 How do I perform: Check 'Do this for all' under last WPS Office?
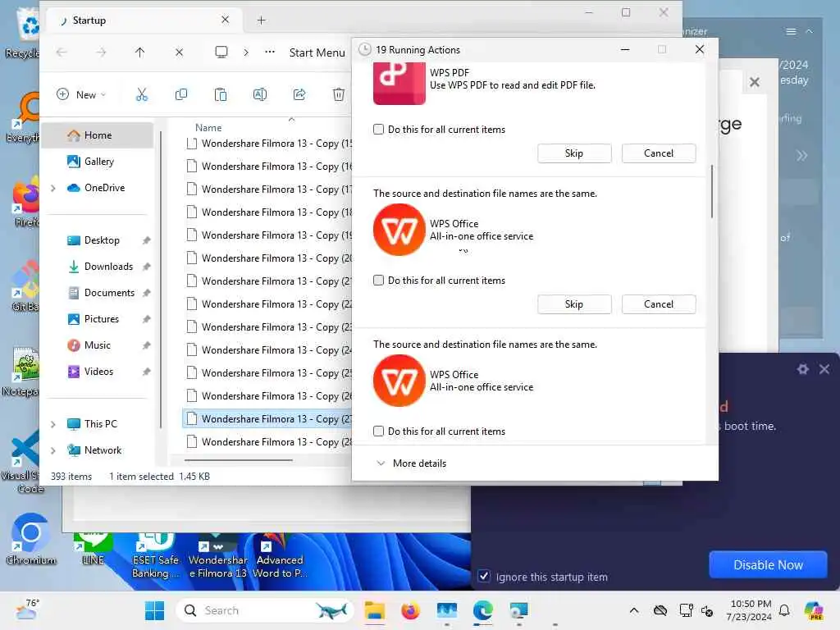[x=378, y=431]
